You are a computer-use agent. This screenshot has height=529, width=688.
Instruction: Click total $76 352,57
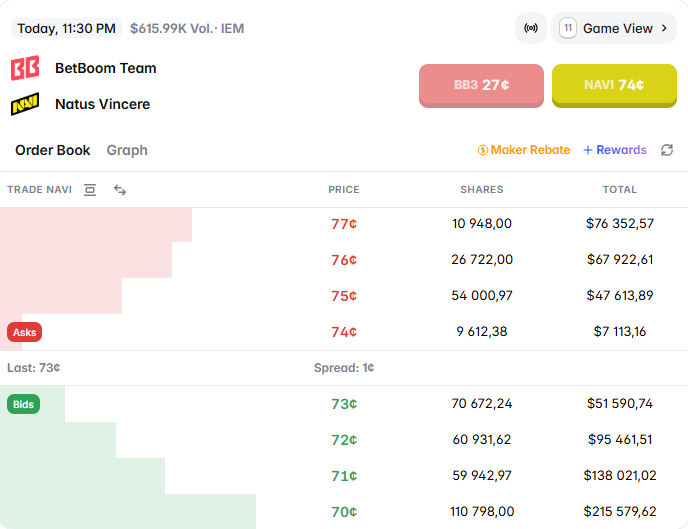pos(620,224)
